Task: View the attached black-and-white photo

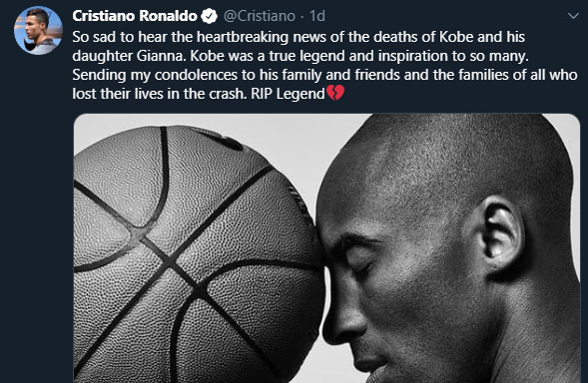Action: tap(326, 248)
